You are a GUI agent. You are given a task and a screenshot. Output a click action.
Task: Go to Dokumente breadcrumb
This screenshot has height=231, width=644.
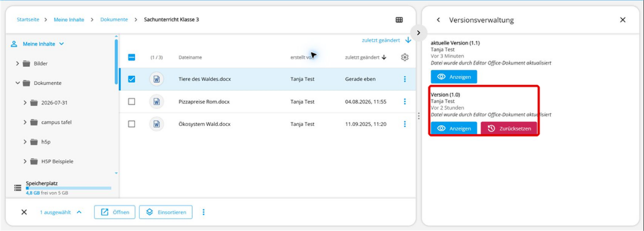point(114,19)
